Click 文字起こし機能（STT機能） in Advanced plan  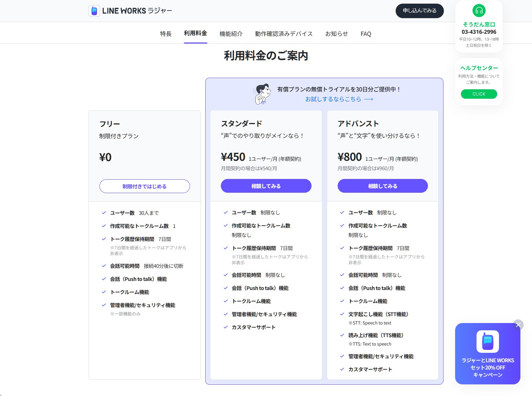[379, 314]
